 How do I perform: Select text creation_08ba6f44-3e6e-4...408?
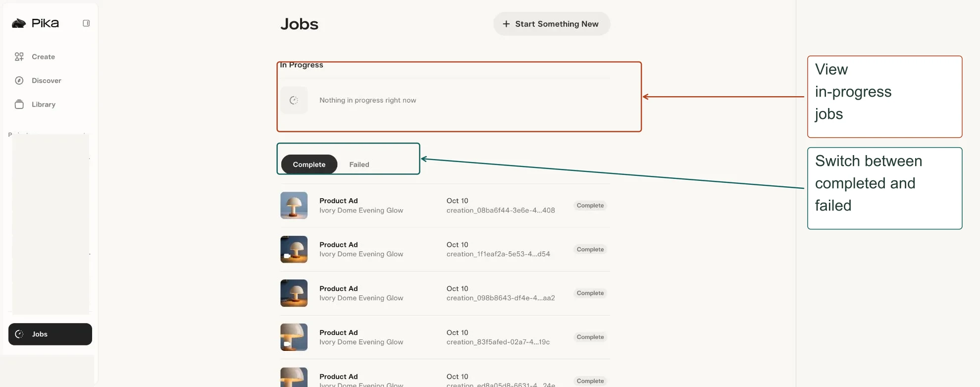pyautogui.click(x=501, y=211)
